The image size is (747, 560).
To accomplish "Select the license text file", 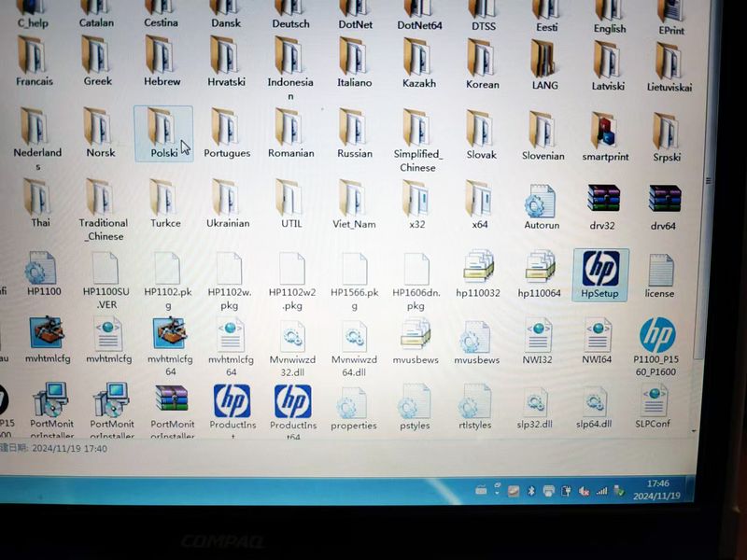I will click(x=660, y=271).
